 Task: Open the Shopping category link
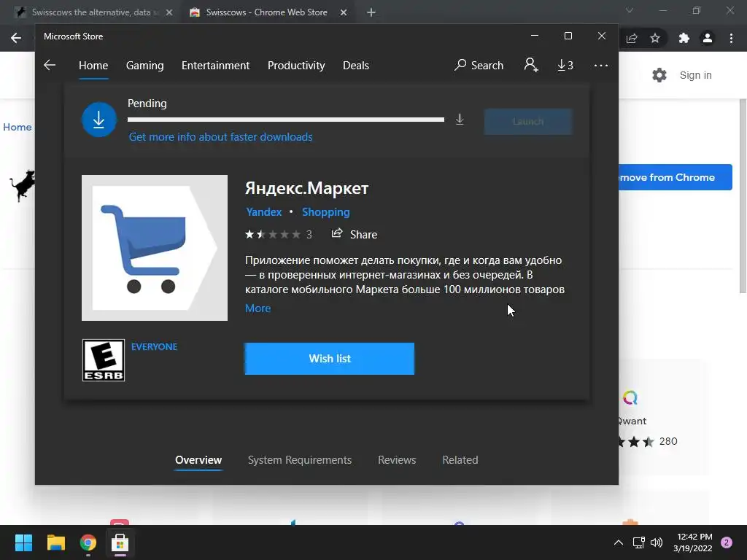(x=326, y=212)
